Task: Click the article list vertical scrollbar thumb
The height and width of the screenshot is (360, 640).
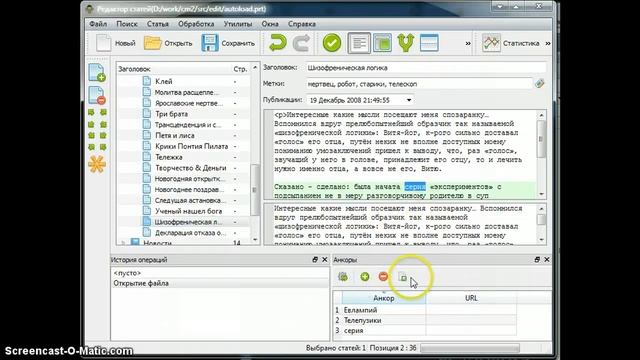Action: coord(255,190)
